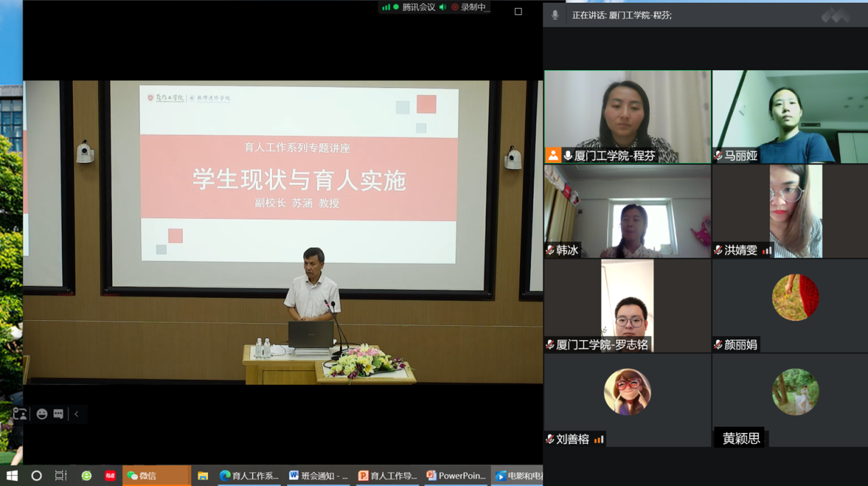Image resolution: width=868 pixels, height=486 pixels.
Task: Switch to PowerPoint file 育人工作导...
Action: coord(388,475)
